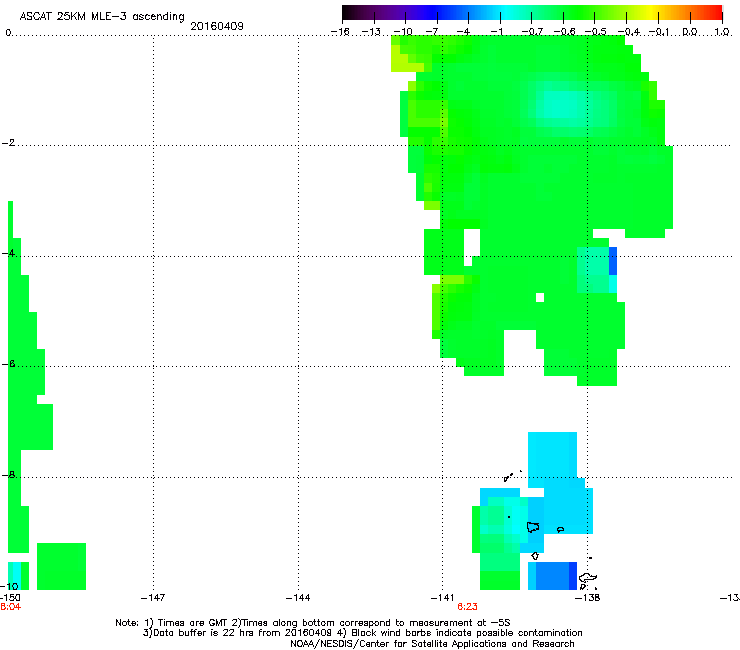
Task: Click the red 8:04 overpass time
Action: click(x=10, y=607)
